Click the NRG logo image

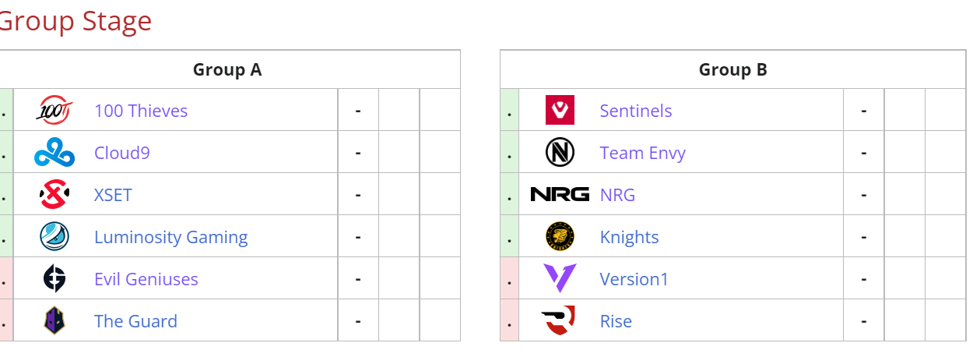click(x=560, y=194)
